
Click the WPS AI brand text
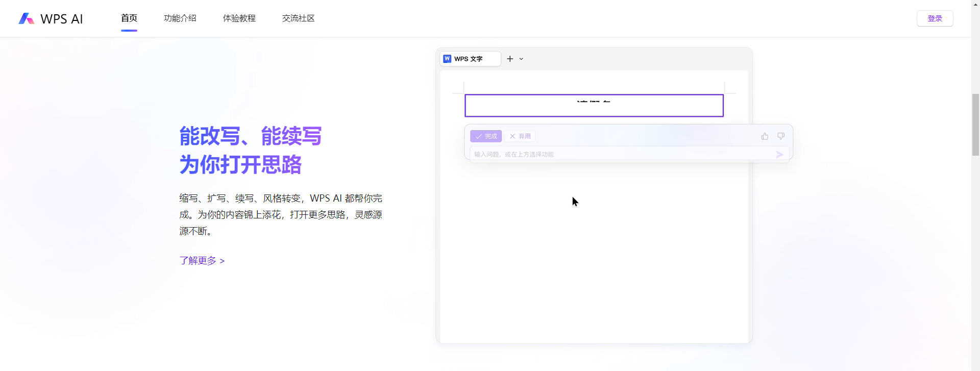62,19
